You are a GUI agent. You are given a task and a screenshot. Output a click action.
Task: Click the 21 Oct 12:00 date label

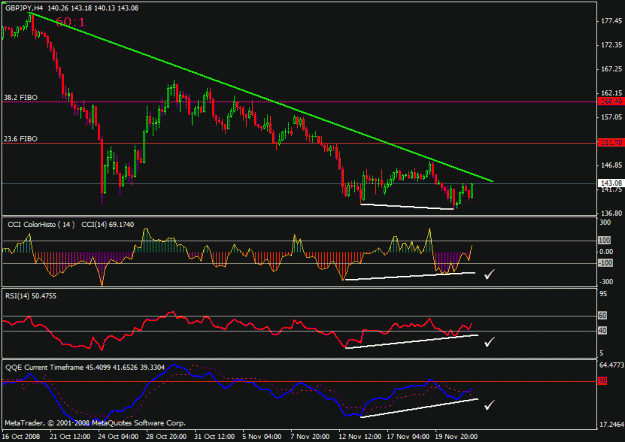click(x=70, y=436)
